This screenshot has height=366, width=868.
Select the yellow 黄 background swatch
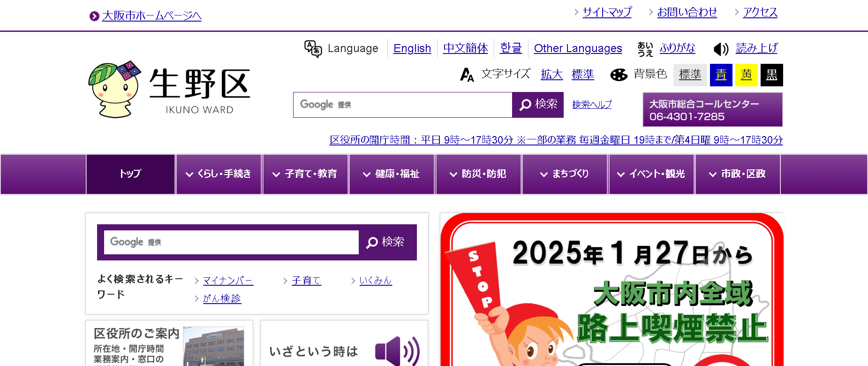[747, 75]
